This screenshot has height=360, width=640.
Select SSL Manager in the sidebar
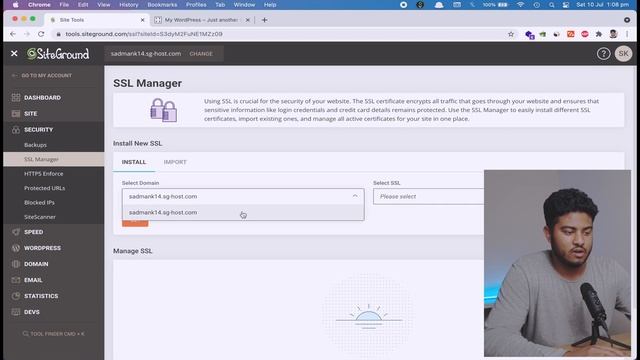(53, 159)
